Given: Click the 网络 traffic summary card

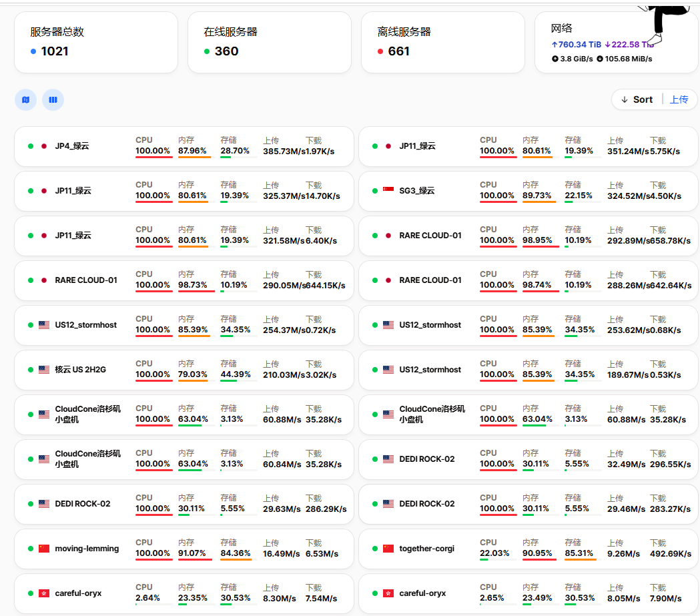Looking at the screenshot, I should click(616, 43).
